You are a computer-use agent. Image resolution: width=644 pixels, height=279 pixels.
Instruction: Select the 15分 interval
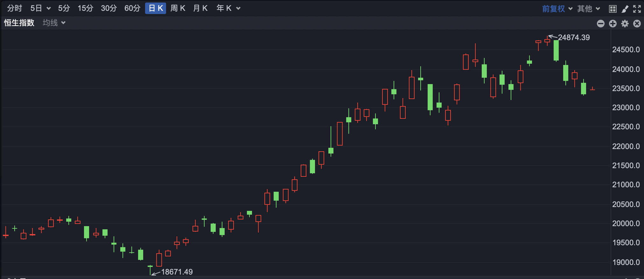[85, 8]
